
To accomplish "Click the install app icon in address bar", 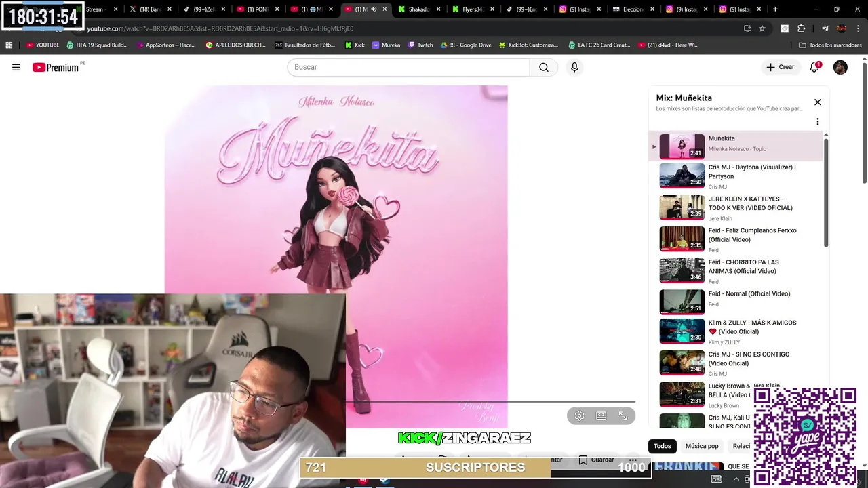I will pos(747,28).
